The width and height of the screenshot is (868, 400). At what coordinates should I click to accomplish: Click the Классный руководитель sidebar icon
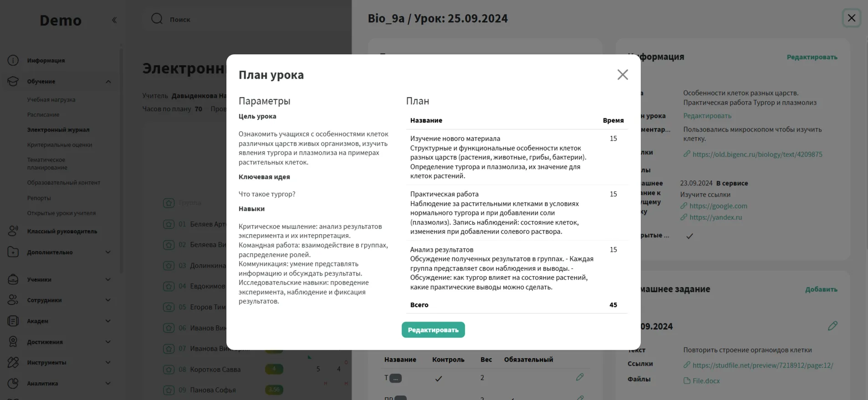point(13,231)
